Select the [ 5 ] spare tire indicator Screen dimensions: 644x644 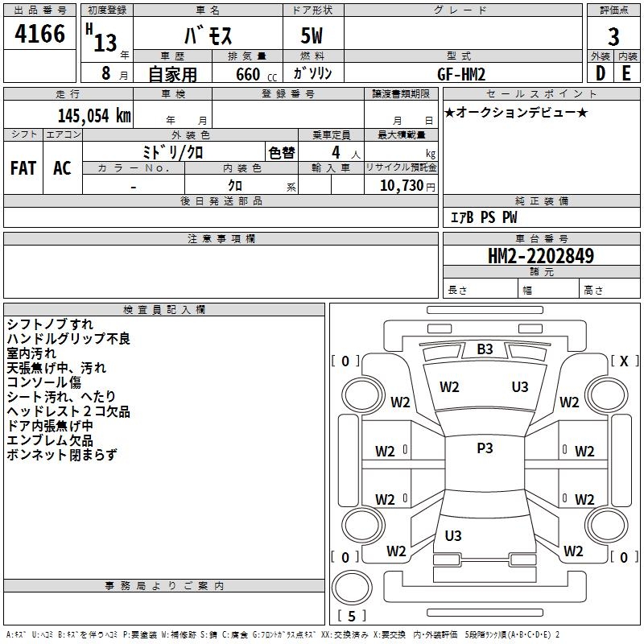click(x=352, y=617)
